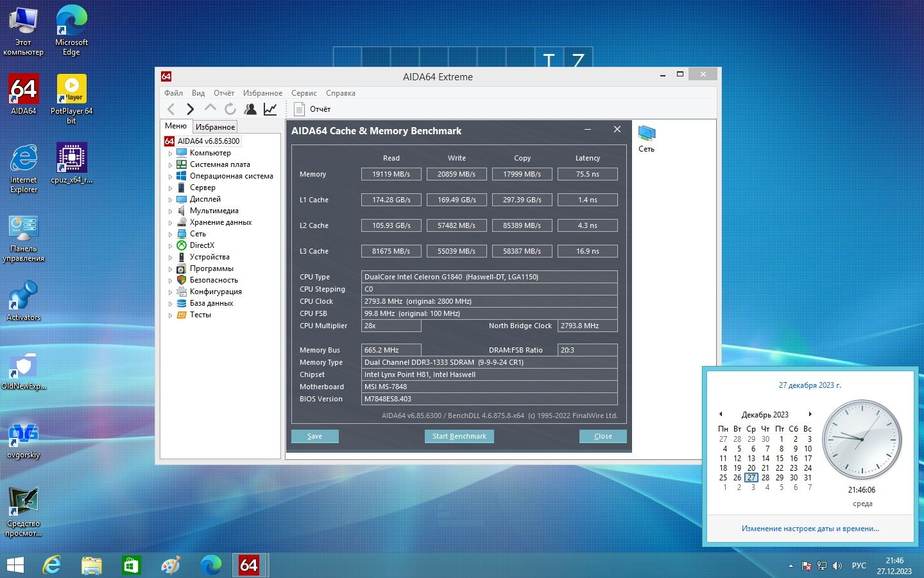Select the Сеть network icon in right pane
Image resolution: width=924 pixels, height=578 pixels.
646,139
